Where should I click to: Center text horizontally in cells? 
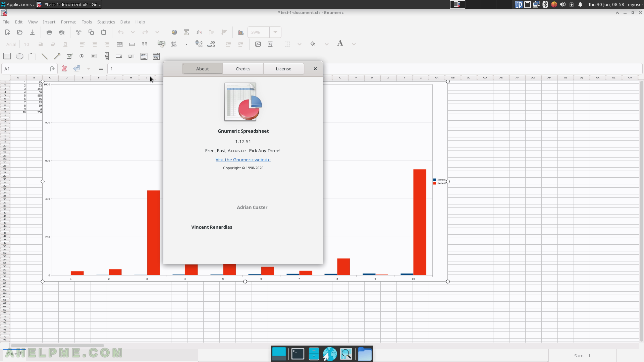click(95, 44)
